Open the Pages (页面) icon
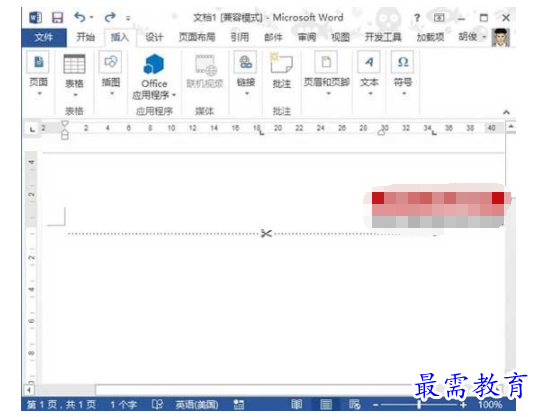 click(38, 62)
